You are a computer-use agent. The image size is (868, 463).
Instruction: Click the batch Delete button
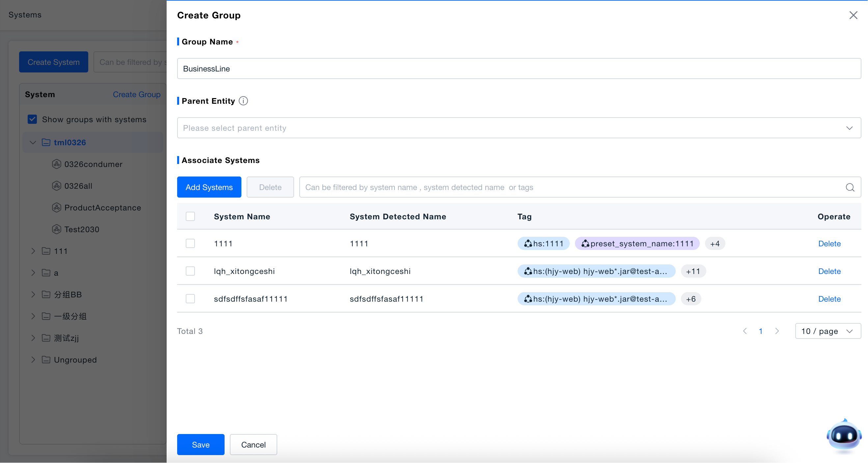tap(270, 187)
